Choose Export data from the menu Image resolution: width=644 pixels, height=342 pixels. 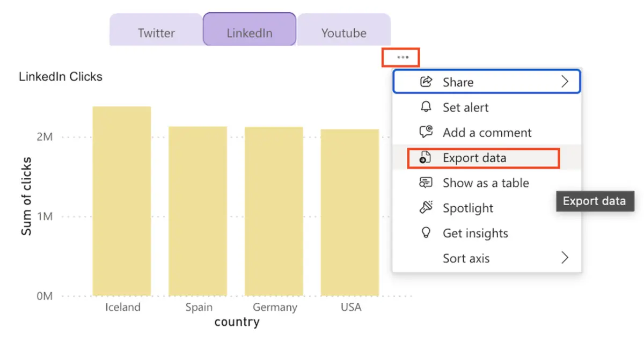(487, 157)
